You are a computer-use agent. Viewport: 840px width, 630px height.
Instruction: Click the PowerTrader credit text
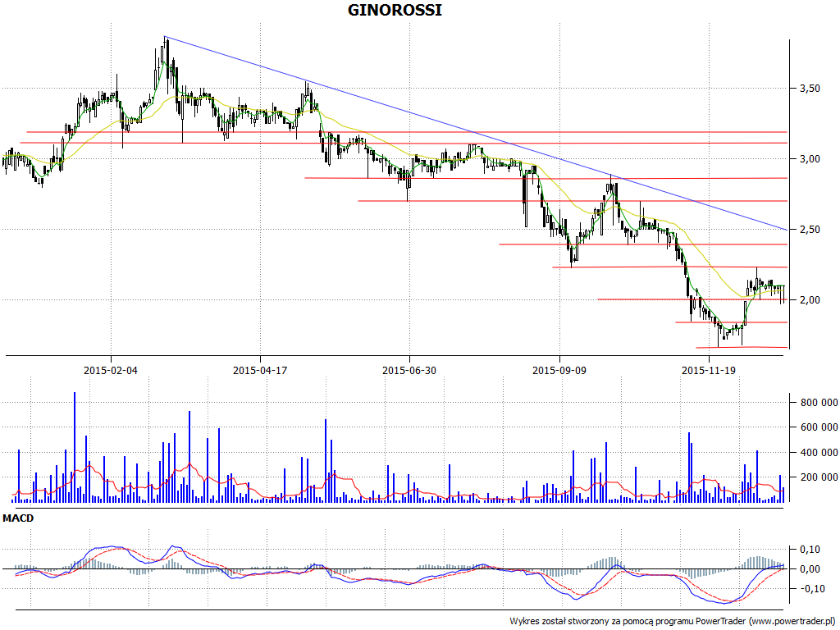[674, 622]
